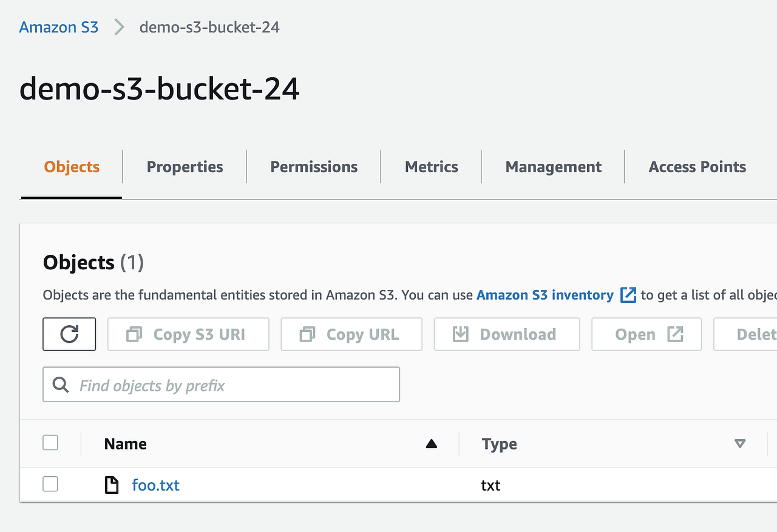Click the magnifier icon in the search box
Viewport: 777px width, 532px height.
pos(60,384)
